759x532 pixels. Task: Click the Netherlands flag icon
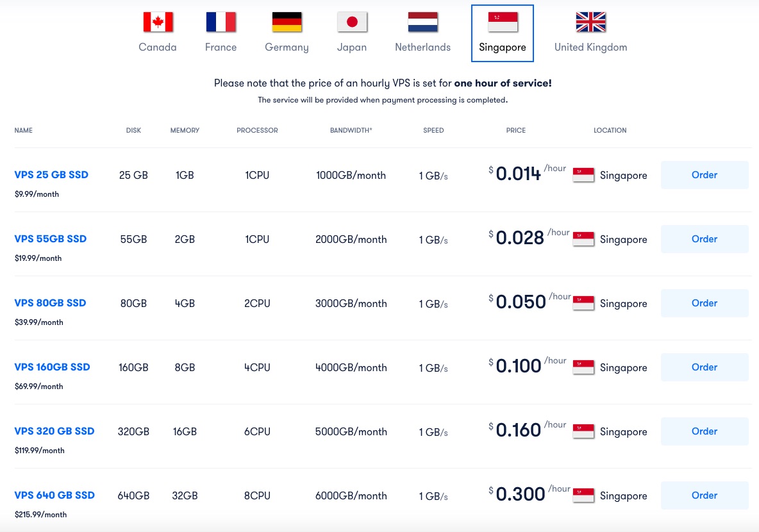422,22
